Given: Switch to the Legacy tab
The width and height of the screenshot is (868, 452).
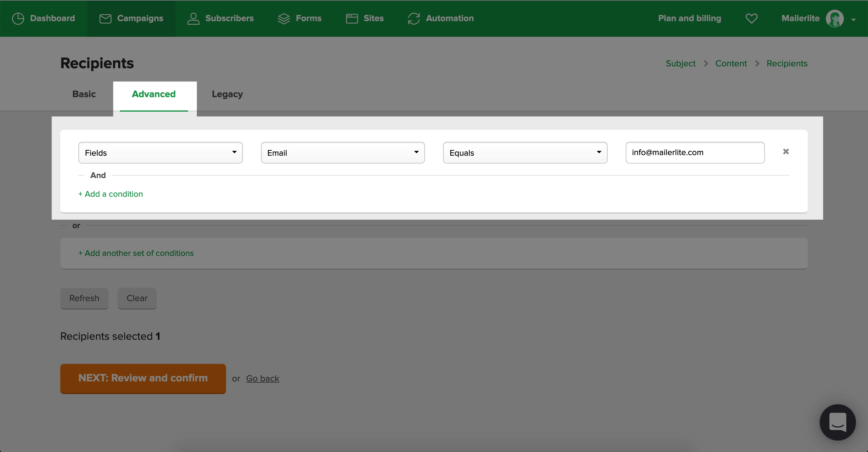Looking at the screenshot, I should (227, 94).
